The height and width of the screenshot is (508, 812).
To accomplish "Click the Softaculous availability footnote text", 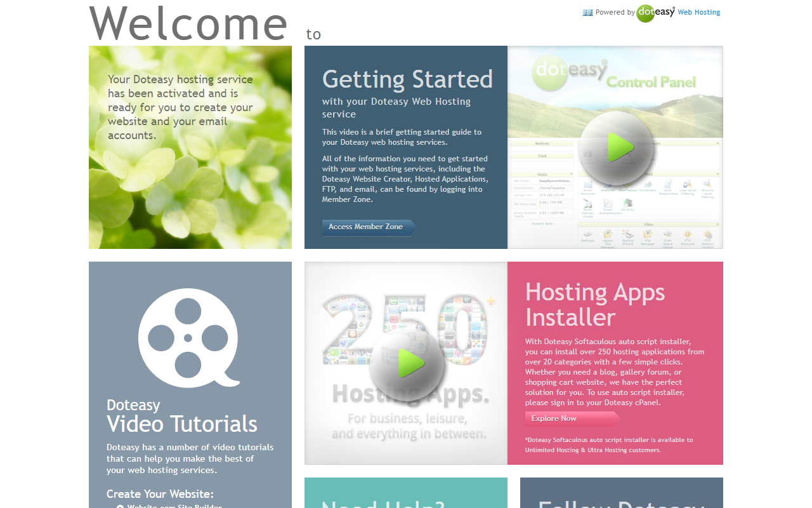I will (x=609, y=444).
